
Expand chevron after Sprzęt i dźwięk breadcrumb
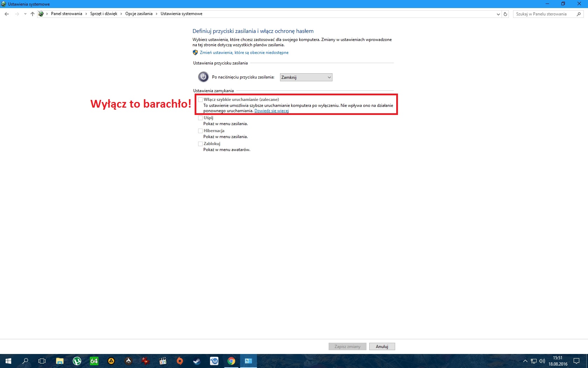tap(121, 14)
